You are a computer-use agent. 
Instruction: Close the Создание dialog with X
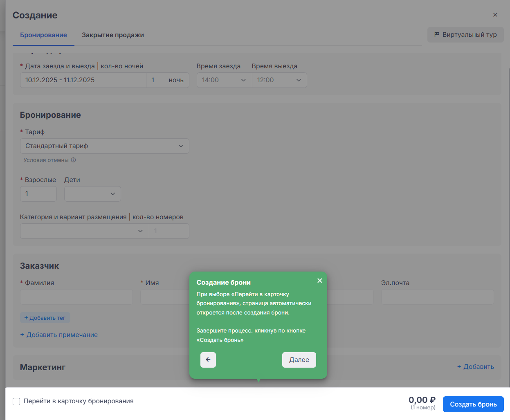pyautogui.click(x=495, y=15)
